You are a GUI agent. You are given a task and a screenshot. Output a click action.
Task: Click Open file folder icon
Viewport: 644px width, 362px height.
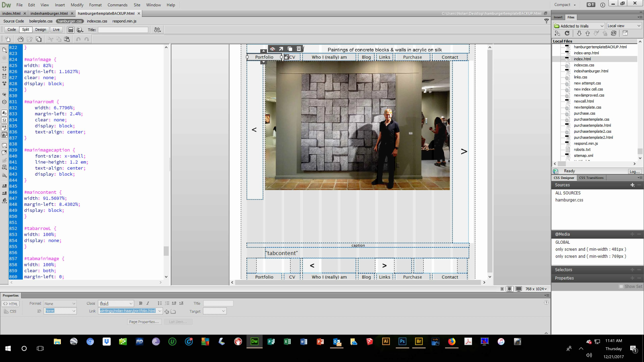(x=20, y=39)
